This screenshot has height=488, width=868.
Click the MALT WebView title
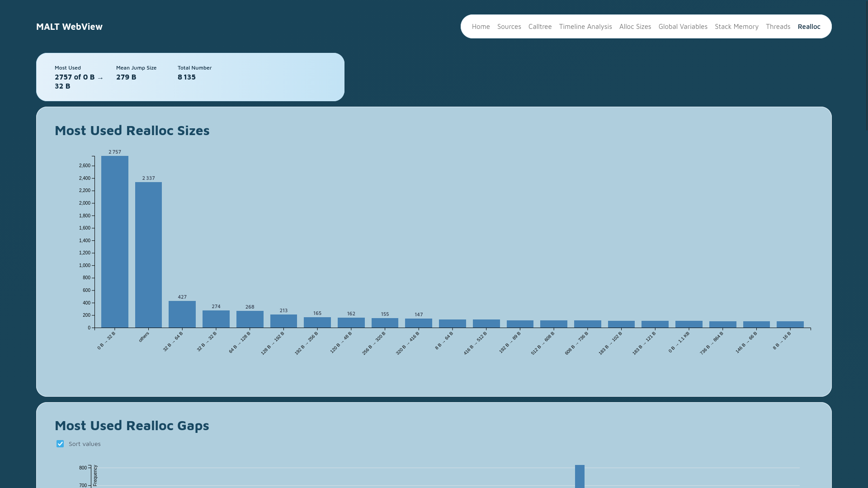coord(69,27)
